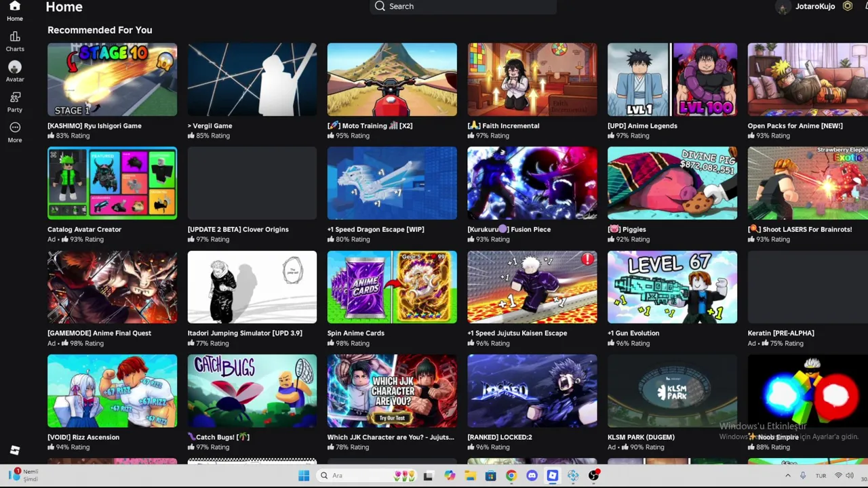Open the Faith Incremental thumbnail

pos(532,79)
